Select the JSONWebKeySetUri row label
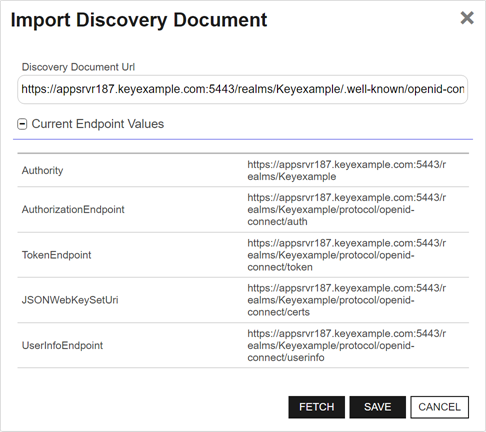Image resolution: width=486 pixels, height=432 pixels. (x=70, y=300)
